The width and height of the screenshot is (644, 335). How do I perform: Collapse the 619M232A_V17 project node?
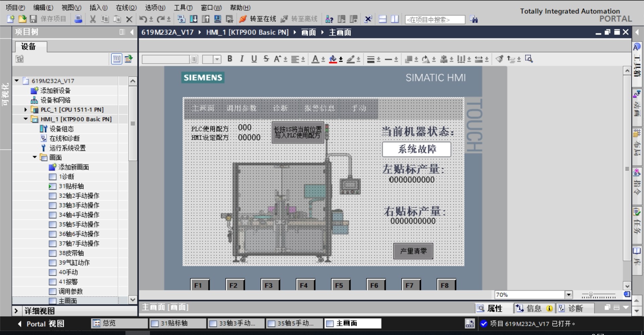click(x=16, y=81)
